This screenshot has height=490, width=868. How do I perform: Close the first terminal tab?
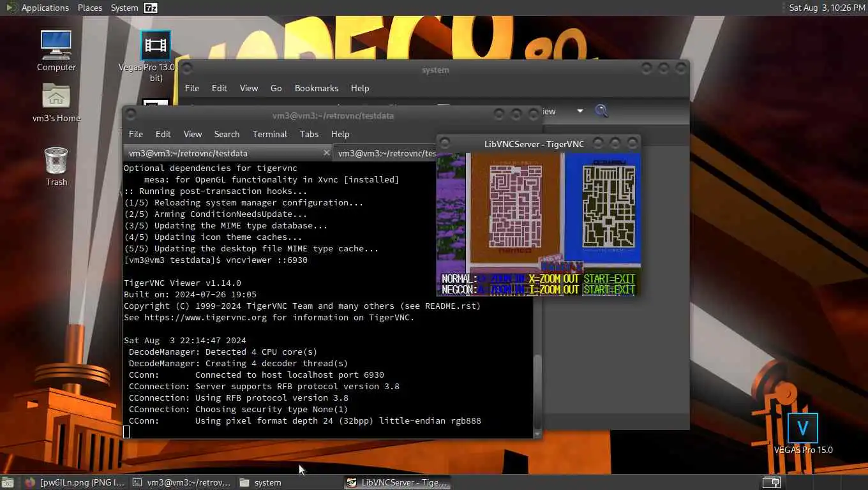point(326,153)
